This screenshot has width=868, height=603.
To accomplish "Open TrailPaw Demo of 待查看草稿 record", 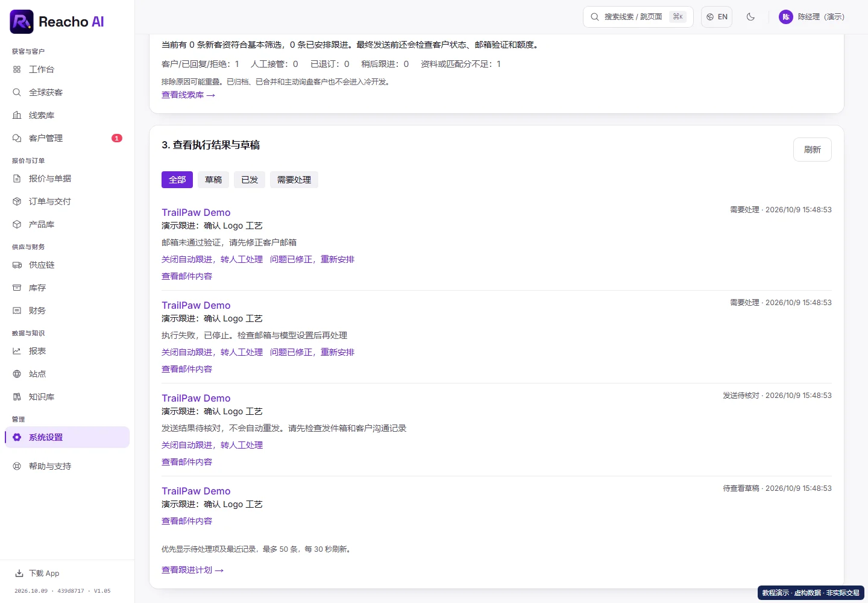I will click(196, 491).
